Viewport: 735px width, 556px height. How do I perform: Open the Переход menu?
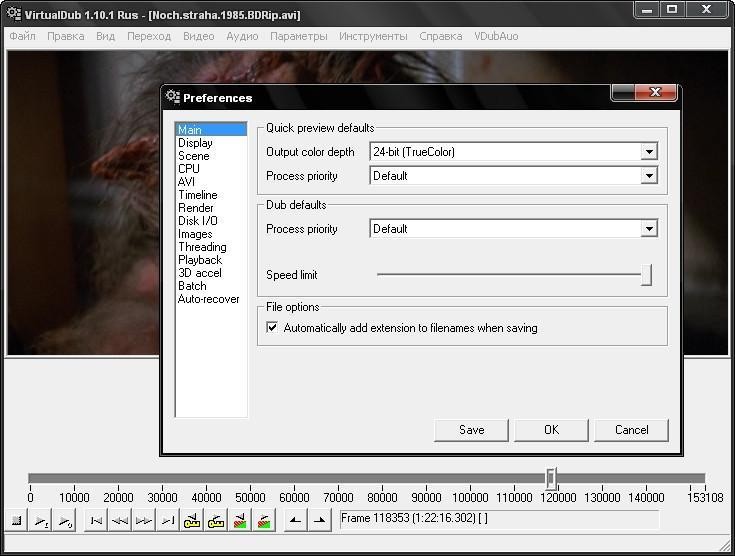(149, 36)
